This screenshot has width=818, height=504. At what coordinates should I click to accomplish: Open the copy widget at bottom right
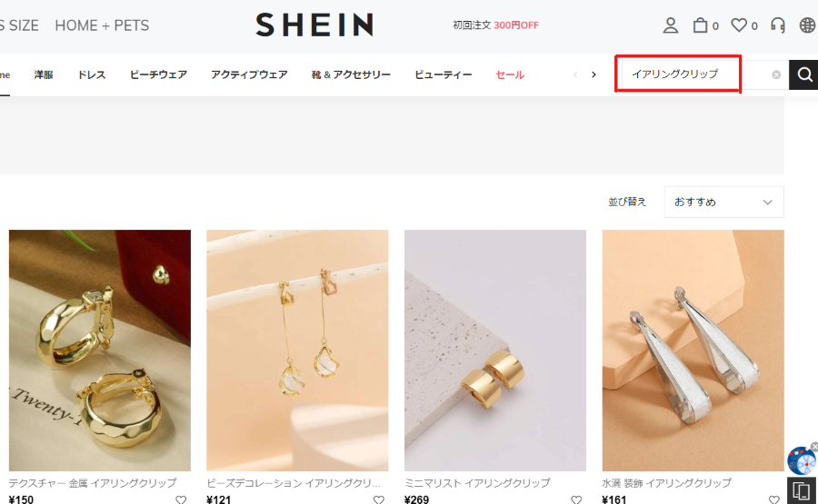(x=801, y=490)
